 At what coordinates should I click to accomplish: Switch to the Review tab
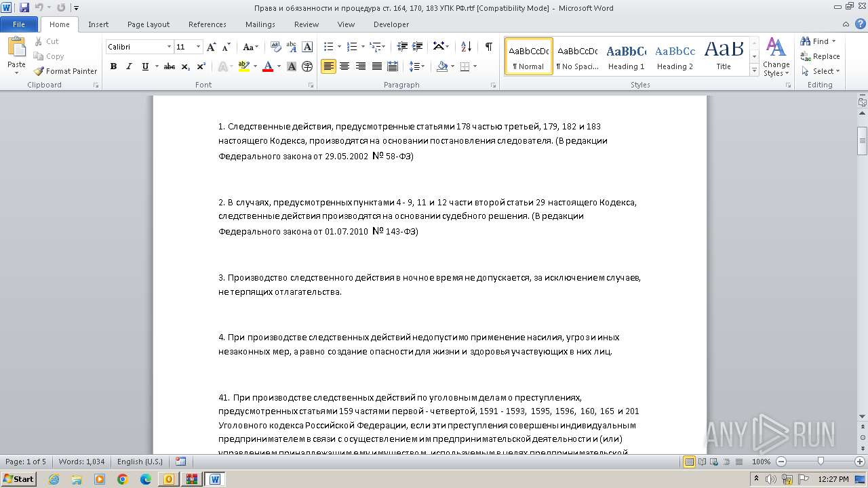pyautogui.click(x=307, y=24)
